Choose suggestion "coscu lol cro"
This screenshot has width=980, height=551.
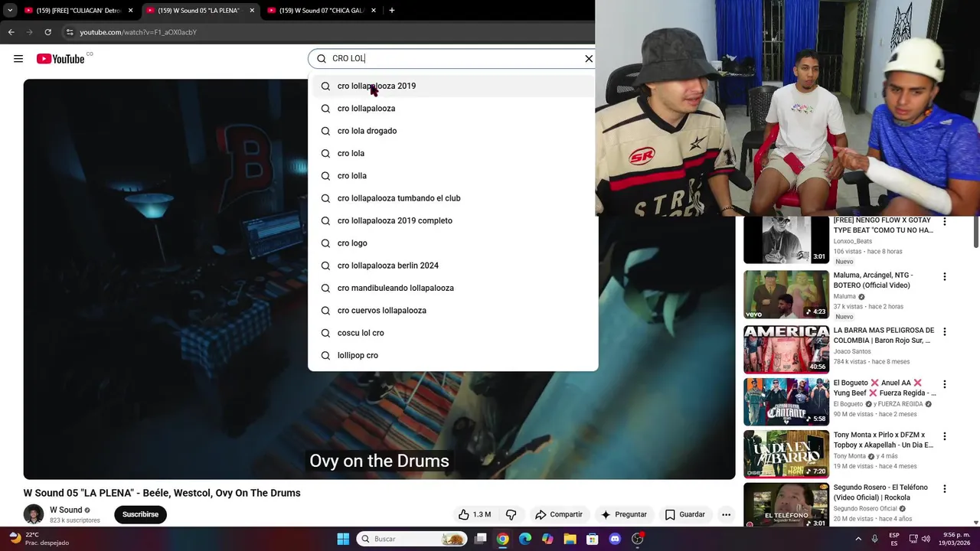point(452,333)
